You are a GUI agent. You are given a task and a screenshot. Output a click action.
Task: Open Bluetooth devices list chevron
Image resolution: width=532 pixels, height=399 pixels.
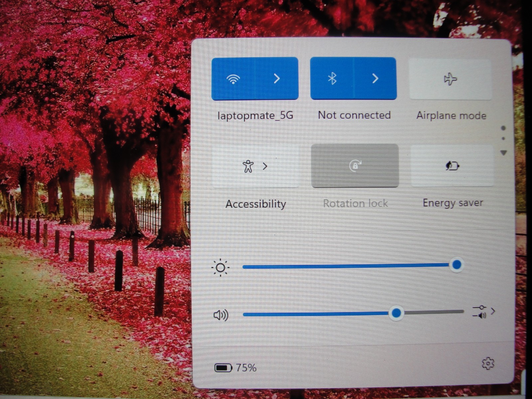point(375,78)
